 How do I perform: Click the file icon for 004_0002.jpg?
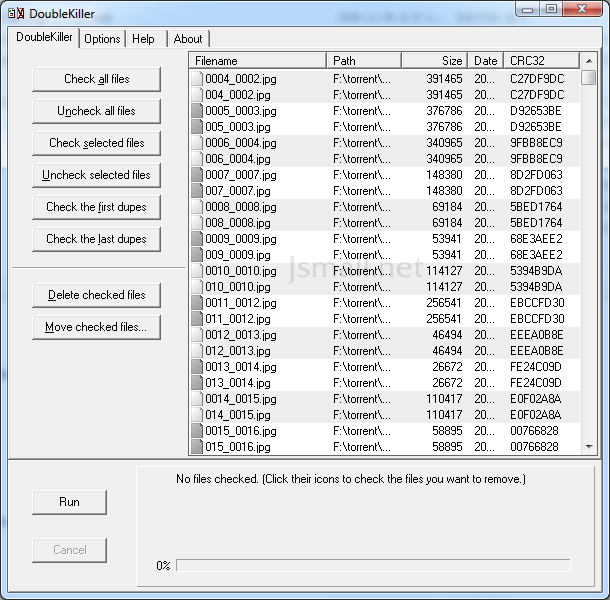coord(197,95)
